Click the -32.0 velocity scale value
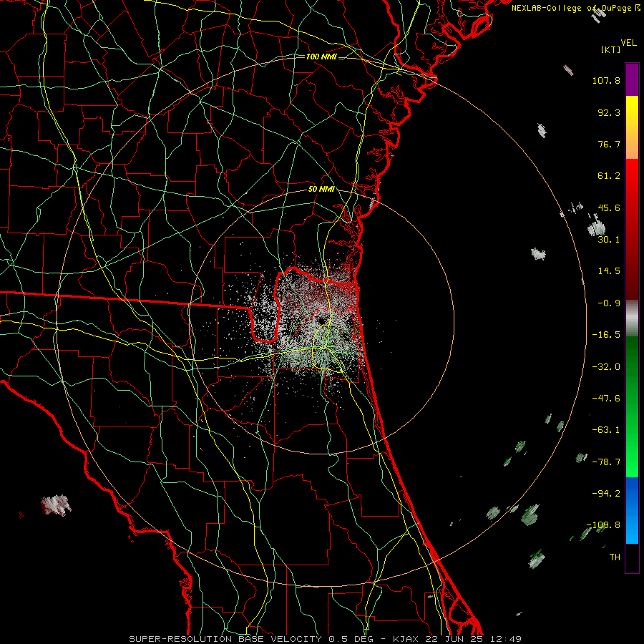Screen dimensions: 644x644 click(606, 367)
